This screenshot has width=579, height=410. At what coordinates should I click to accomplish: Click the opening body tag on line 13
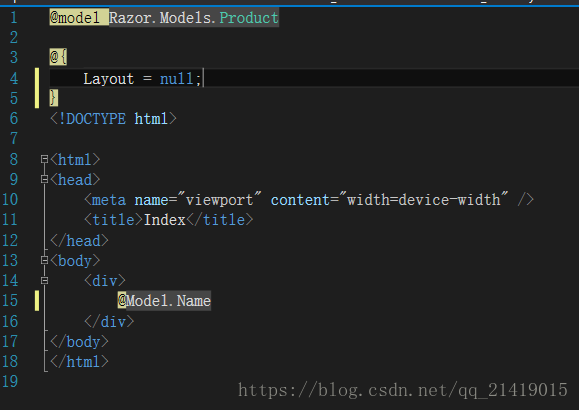pyautogui.click(x=75, y=261)
